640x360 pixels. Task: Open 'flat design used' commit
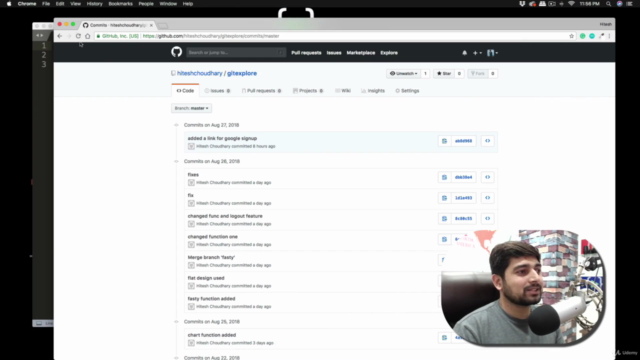click(206, 278)
